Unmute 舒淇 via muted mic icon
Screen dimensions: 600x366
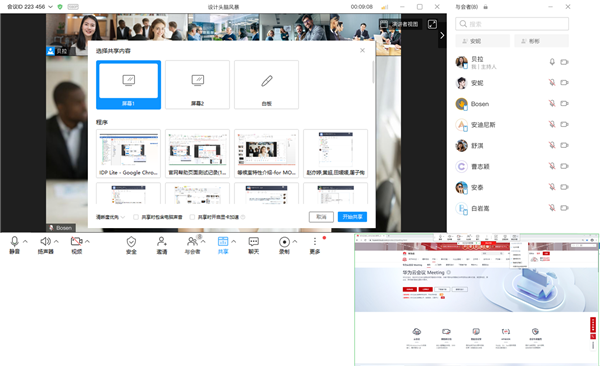pos(552,145)
